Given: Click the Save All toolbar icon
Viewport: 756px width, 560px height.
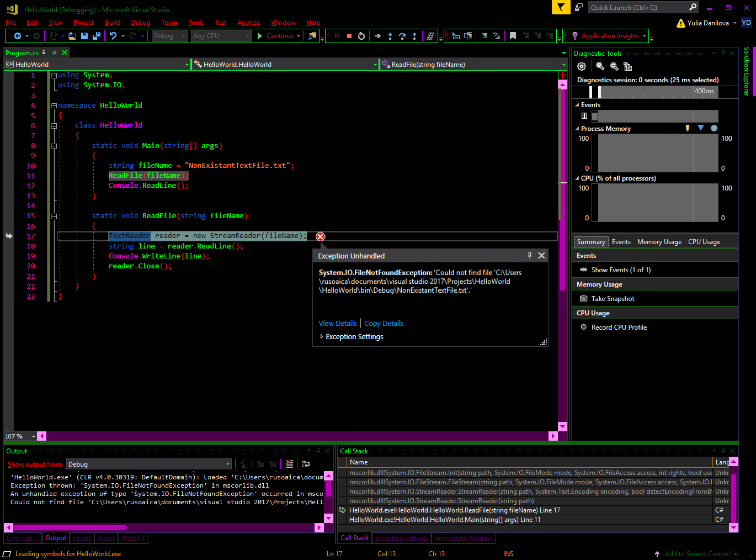Looking at the screenshot, I should pyautogui.click(x=97, y=36).
